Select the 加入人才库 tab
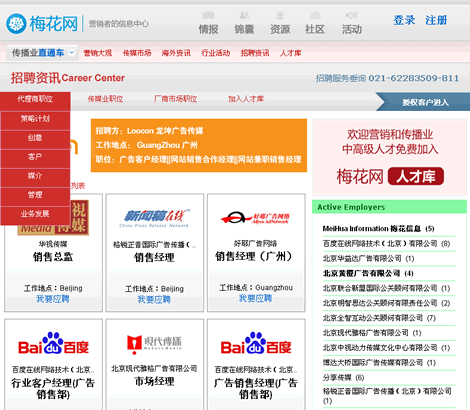This screenshot has height=410, width=470. pyautogui.click(x=246, y=99)
